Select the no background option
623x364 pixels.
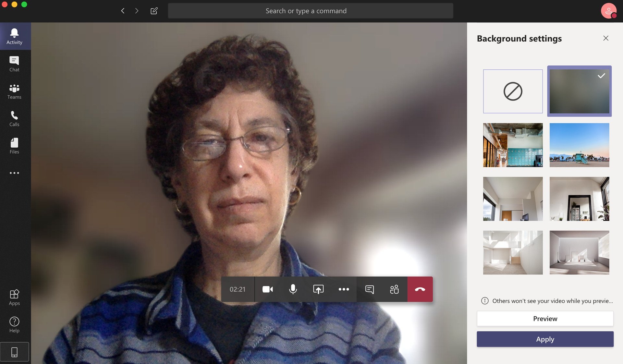pos(513,91)
